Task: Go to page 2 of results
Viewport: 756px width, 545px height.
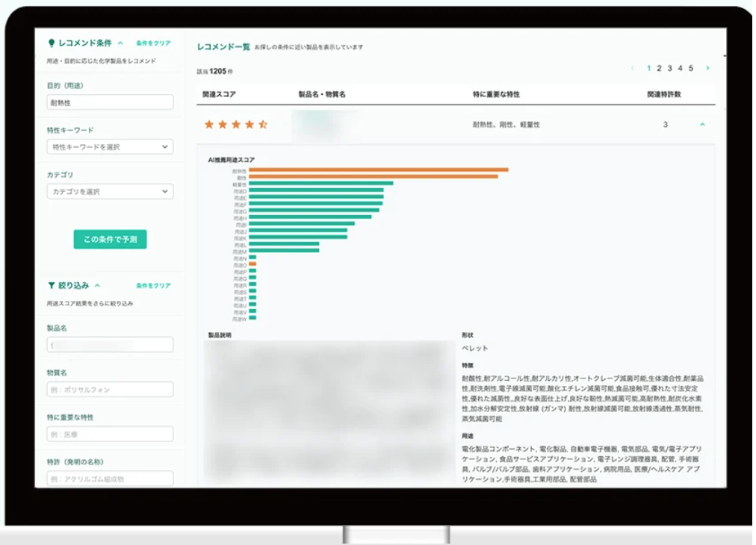Action: coord(660,69)
